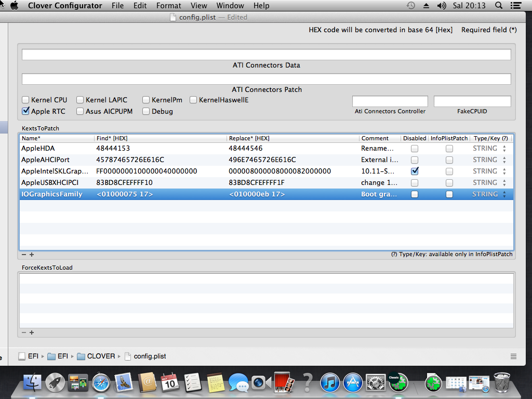The image size is (532, 399).
Task: Launch Launchpad rocket icon in Dock
Action: (55, 382)
